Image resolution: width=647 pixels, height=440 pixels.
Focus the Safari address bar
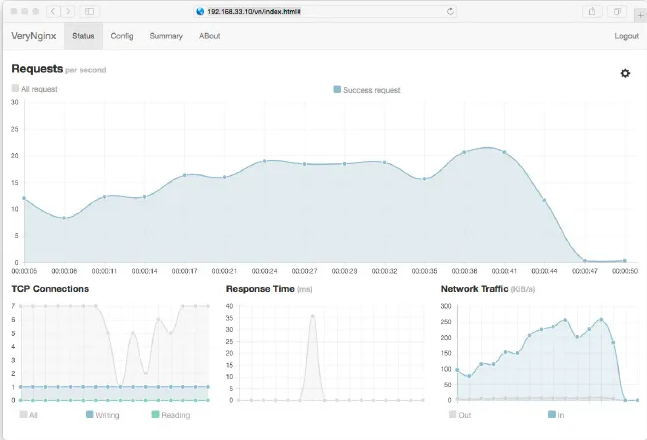coord(320,11)
